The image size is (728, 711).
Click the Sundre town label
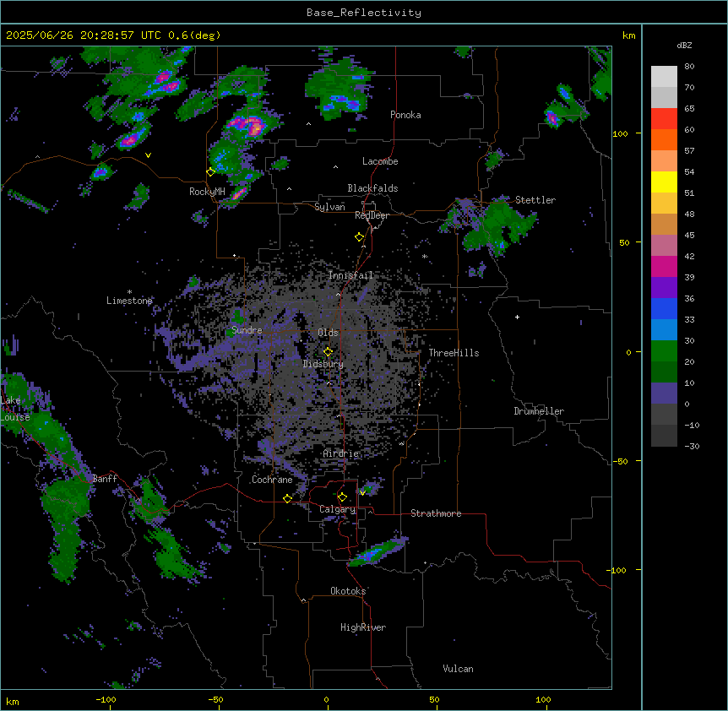[x=247, y=330]
